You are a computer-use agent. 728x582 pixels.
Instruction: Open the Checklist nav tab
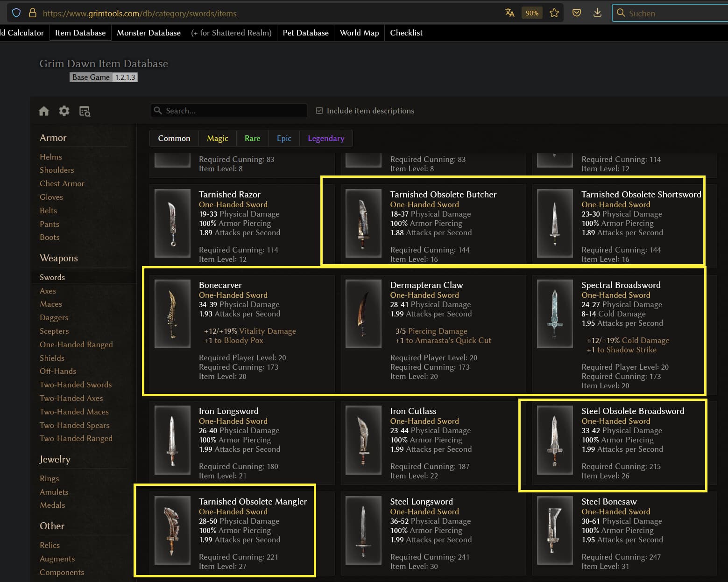(x=406, y=33)
